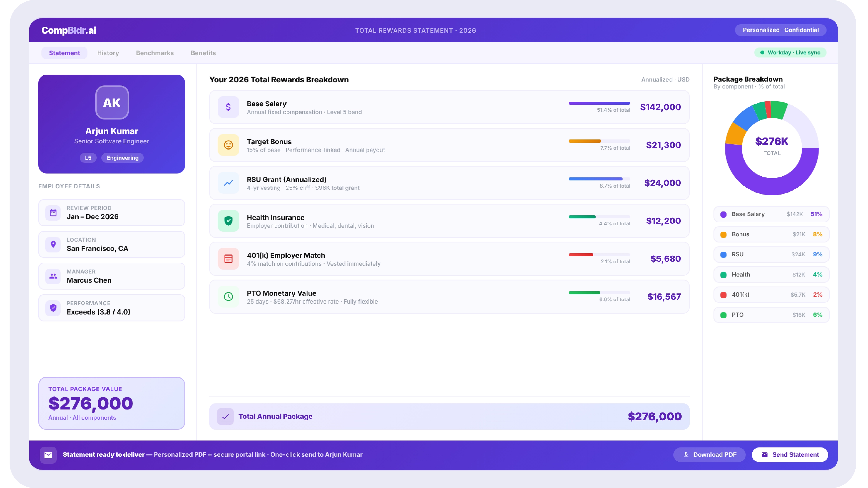Click the 51% value in Base Salary legend
The height and width of the screenshot is (488, 868).
[816, 214]
